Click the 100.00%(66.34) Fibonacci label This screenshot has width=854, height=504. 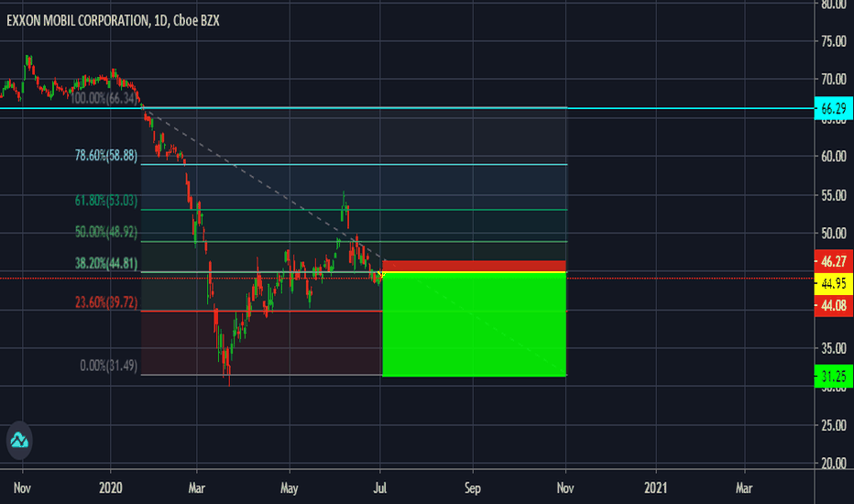(104, 98)
